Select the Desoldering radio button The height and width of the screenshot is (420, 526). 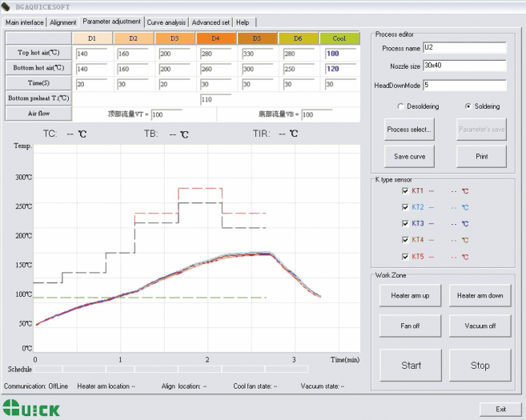(400, 106)
